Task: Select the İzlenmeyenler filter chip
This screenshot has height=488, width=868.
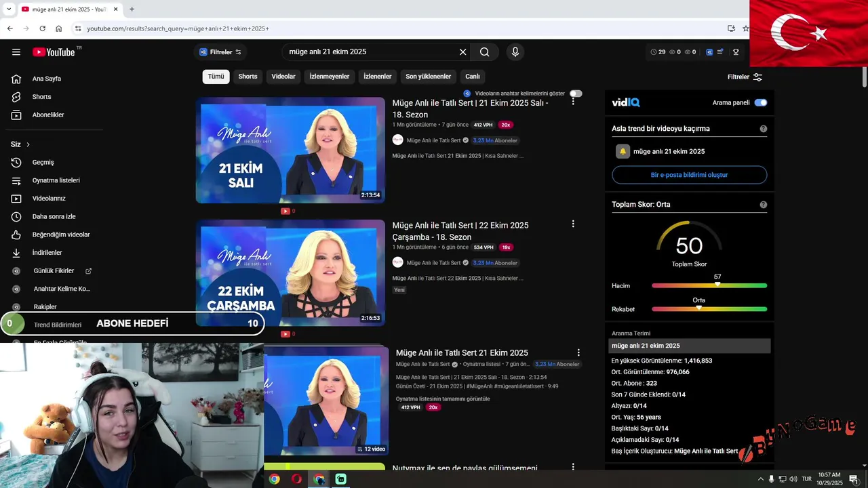Action: pos(330,77)
